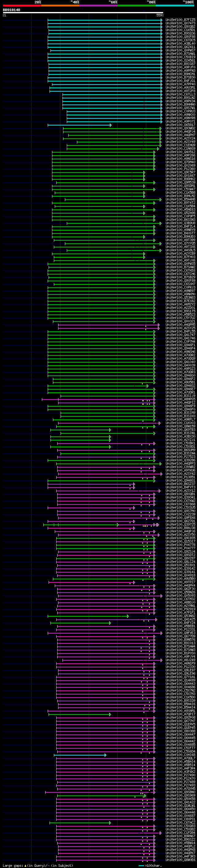The width and height of the screenshot is (197, 868).
Task: Select hit label UniRef100_B7EX82
Action: pyautogui.click(x=180, y=301)
